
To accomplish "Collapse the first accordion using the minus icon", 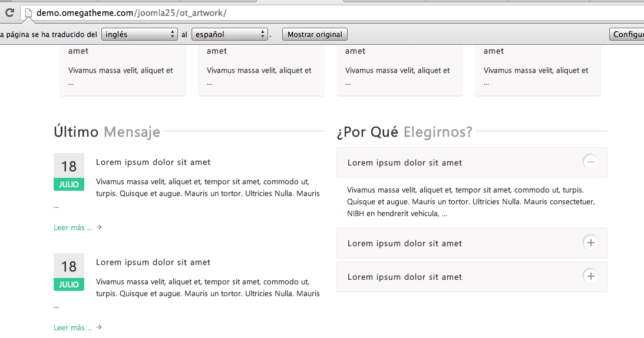I will click(590, 162).
